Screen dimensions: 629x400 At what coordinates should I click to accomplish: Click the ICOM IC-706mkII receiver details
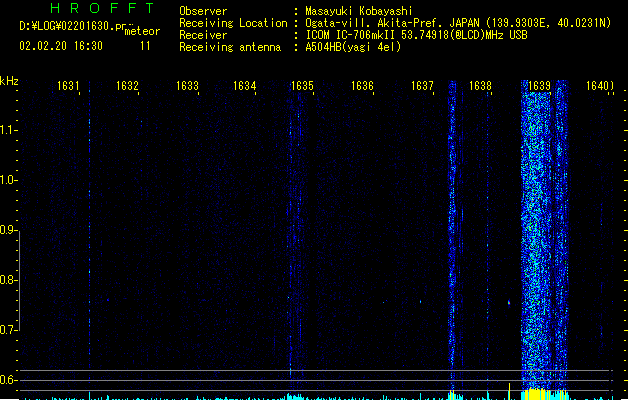416,35
